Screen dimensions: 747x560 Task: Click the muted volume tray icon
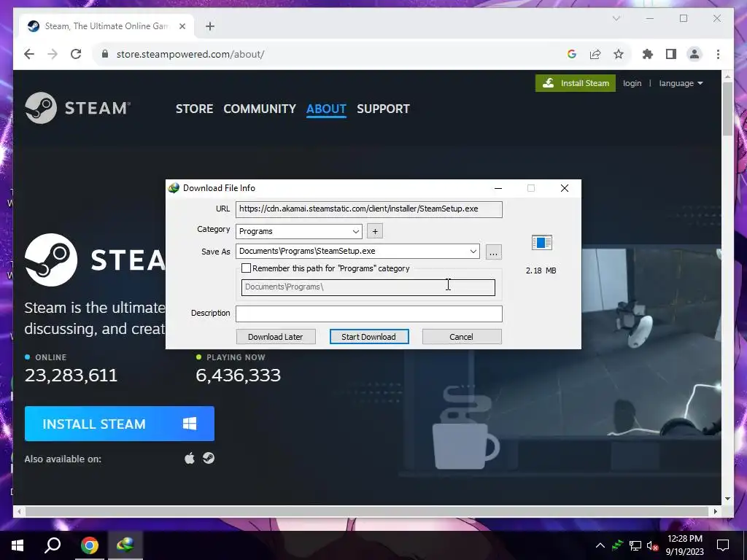653,545
